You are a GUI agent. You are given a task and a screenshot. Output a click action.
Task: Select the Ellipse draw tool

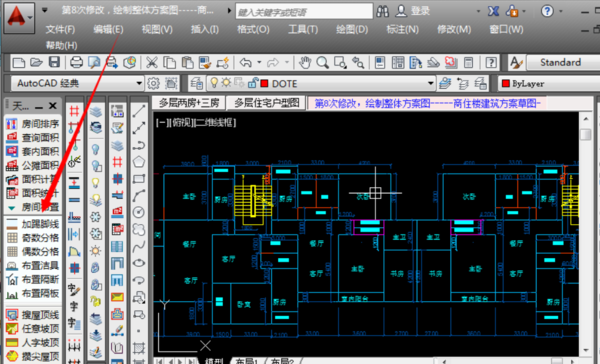point(139,263)
